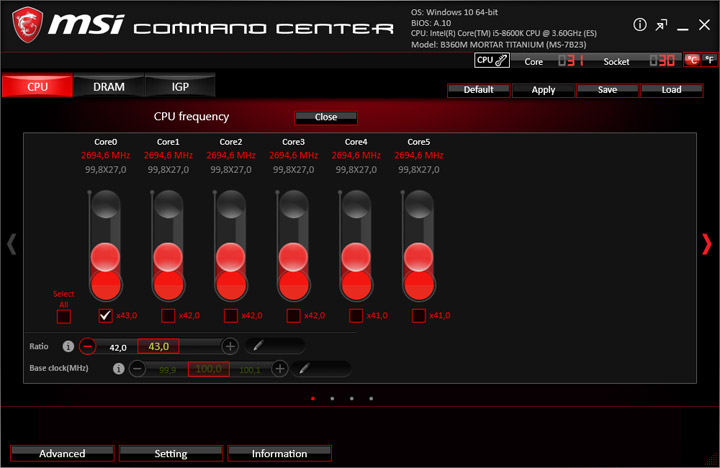Click the Load button
Image resolution: width=720 pixels, height=468 pixels.
671,90
